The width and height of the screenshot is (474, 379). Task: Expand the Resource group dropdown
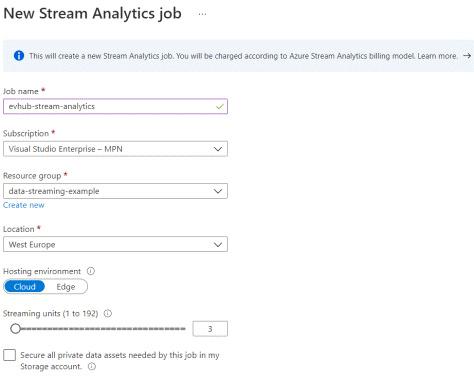click(x=115, y=191)
